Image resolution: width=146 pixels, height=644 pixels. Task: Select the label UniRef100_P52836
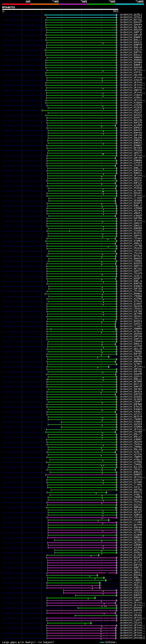131,188
